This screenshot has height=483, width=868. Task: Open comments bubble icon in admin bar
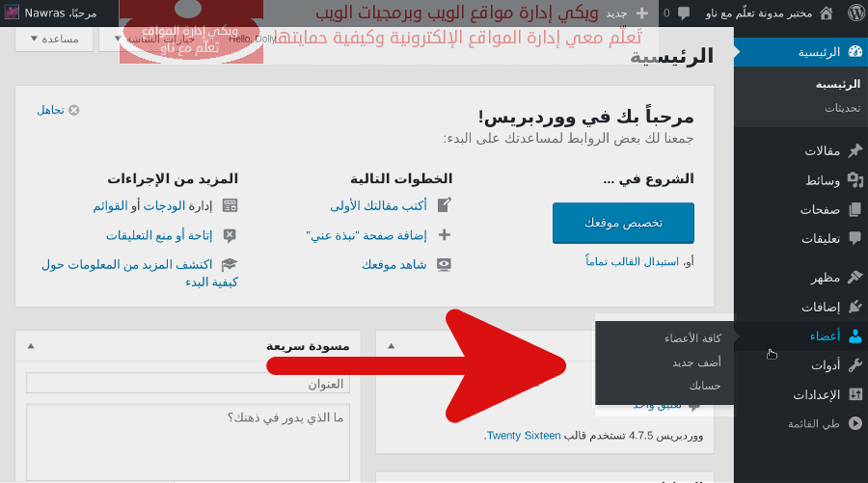click(x=683, y=13)
